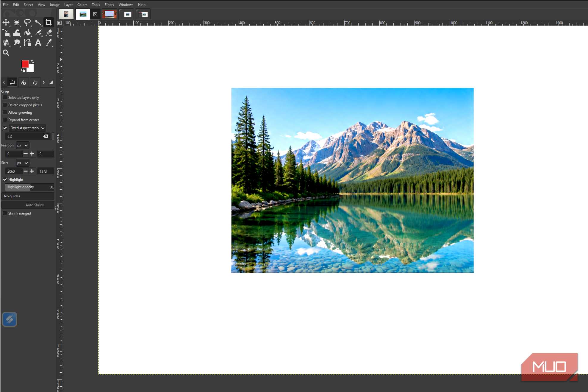Click the red foreground color swatch
The width and height of the screenshot is (588, 392).
[x=25, y=64]
